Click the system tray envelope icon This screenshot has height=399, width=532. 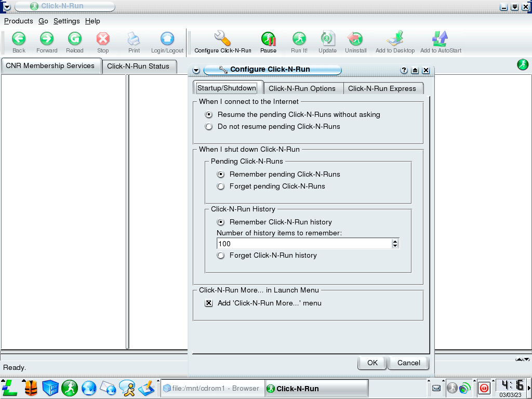coord(436,388)
